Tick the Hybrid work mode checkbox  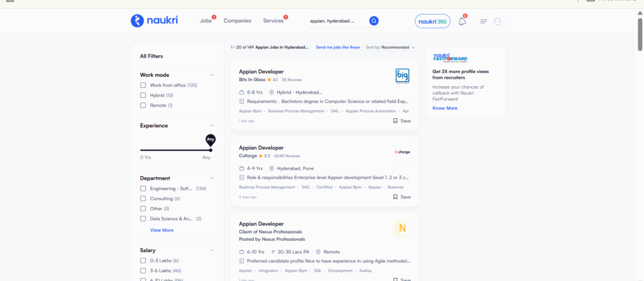click(143, 96)
